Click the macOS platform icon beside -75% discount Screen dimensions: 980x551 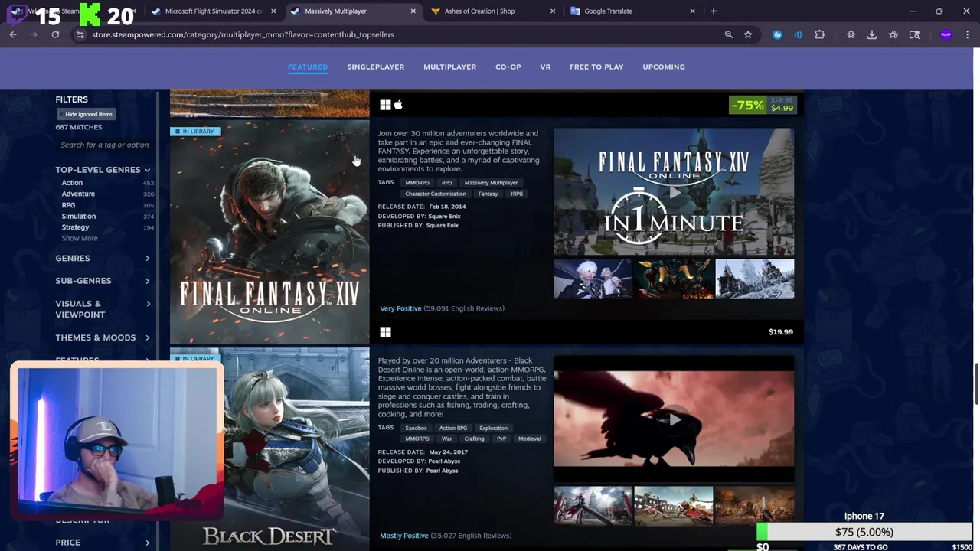point(398,105)
